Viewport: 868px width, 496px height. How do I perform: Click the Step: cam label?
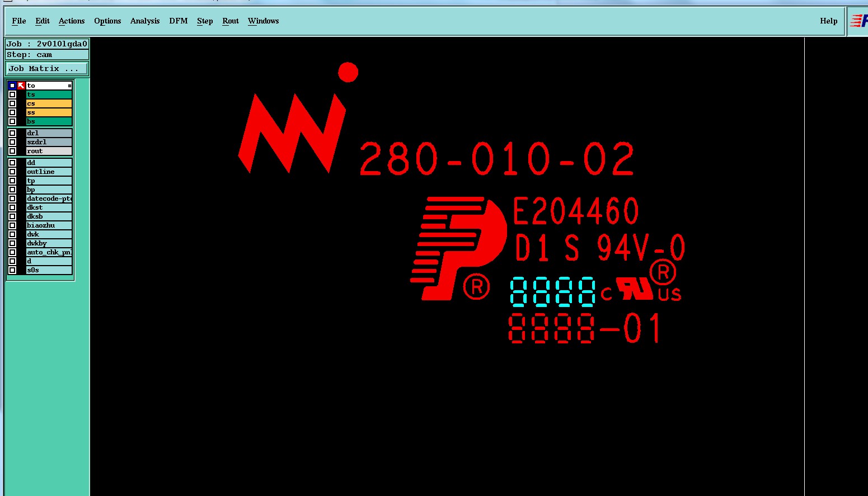pos(47,55)
